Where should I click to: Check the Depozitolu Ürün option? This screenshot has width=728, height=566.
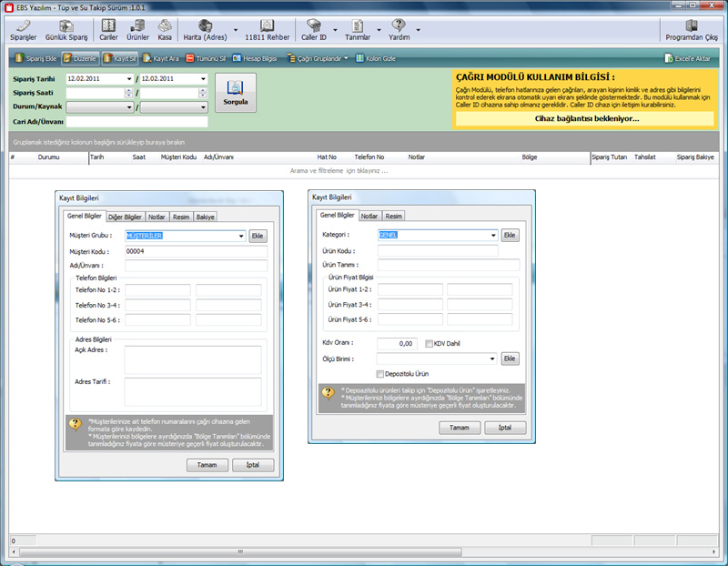pyautogui.click(x=380, y=373)
